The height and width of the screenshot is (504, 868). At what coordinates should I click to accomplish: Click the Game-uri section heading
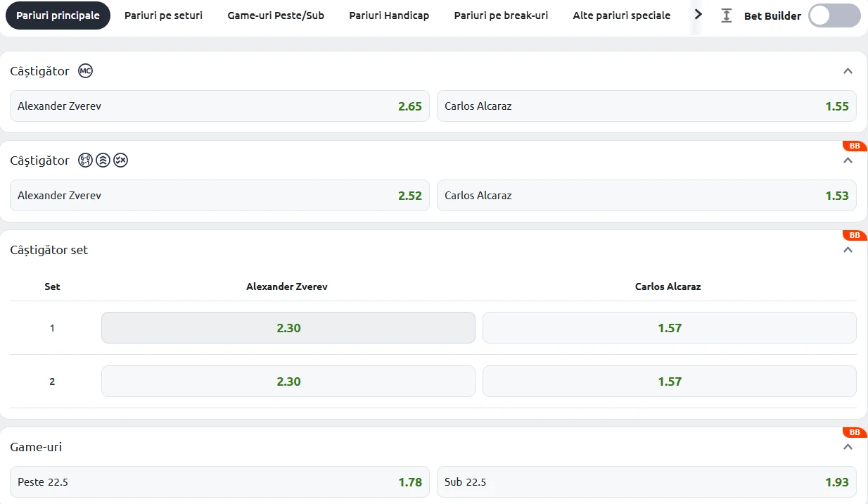tap(36, 447)
